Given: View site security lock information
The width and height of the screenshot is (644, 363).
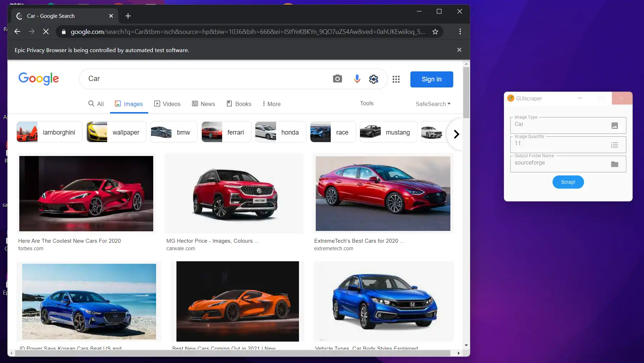Looking at the screenshot, I should click(64, 32).
